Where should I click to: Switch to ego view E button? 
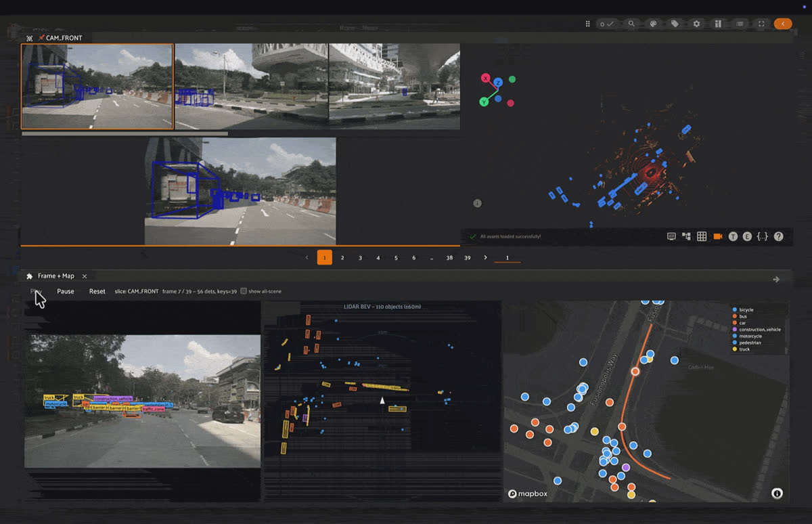click(748, 236)
